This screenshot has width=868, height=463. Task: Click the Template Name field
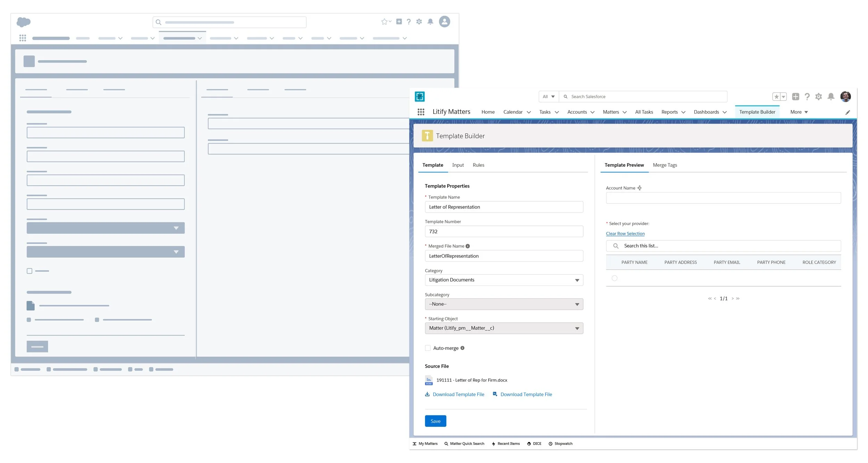point(504,207)
